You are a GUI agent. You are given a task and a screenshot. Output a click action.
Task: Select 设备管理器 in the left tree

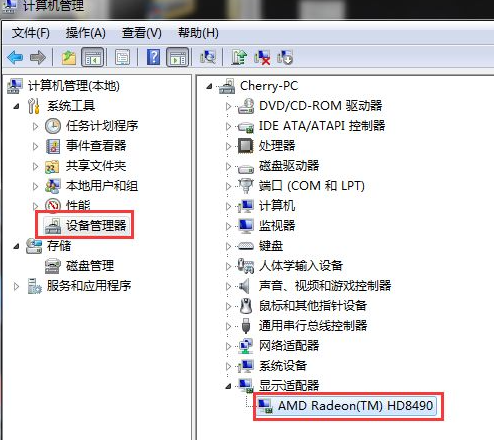coord(87,226)
